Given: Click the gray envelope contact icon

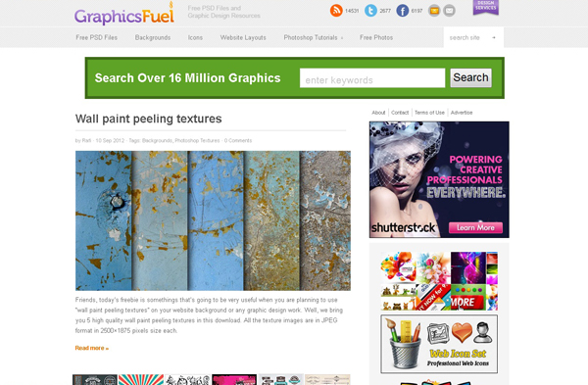Looking at the screenshot, I should [x=449, y=11].
